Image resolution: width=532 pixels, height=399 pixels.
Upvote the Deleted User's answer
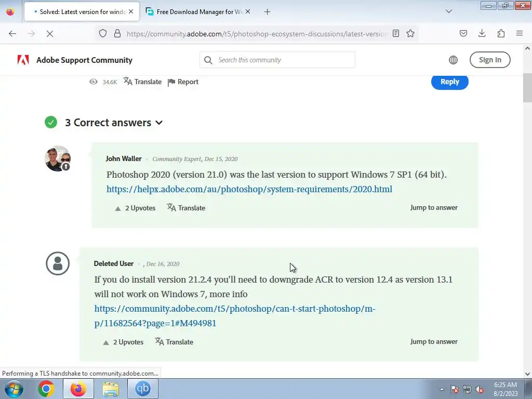pos(123,342)
